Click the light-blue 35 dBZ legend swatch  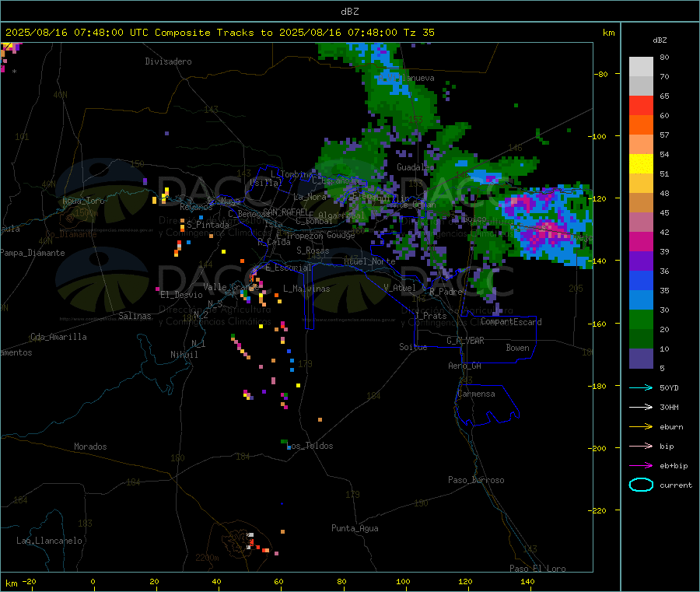[x=641, y=300]
